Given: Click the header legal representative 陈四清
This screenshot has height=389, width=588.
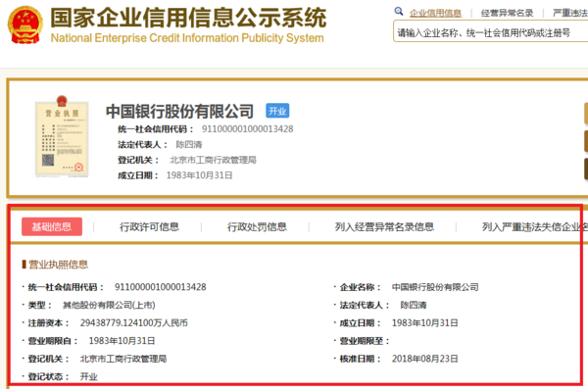Looking at the screenshot, I should coord(189,144).
